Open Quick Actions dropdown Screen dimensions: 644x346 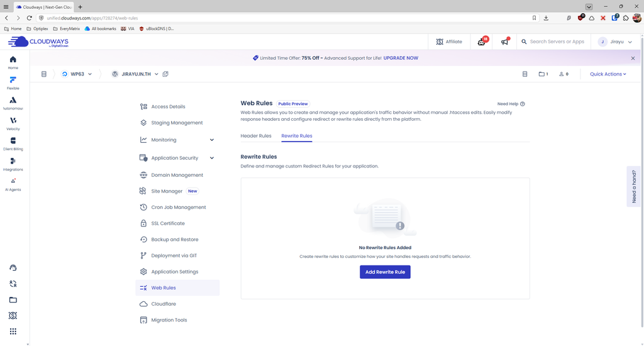[x=608, y=74]
